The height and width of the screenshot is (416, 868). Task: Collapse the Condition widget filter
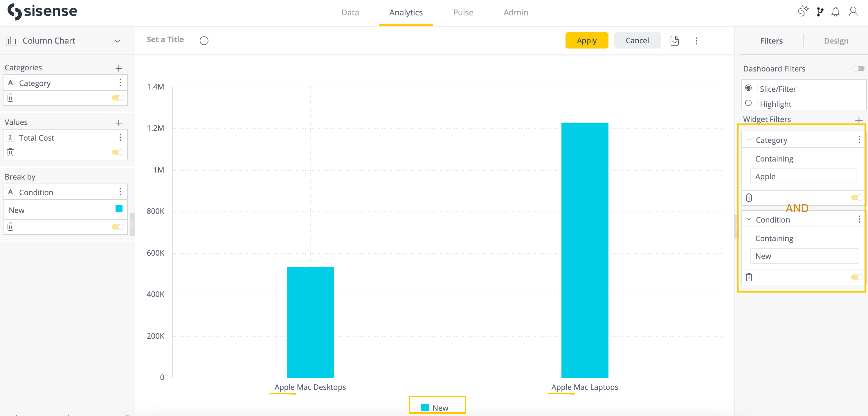[749, 219]
